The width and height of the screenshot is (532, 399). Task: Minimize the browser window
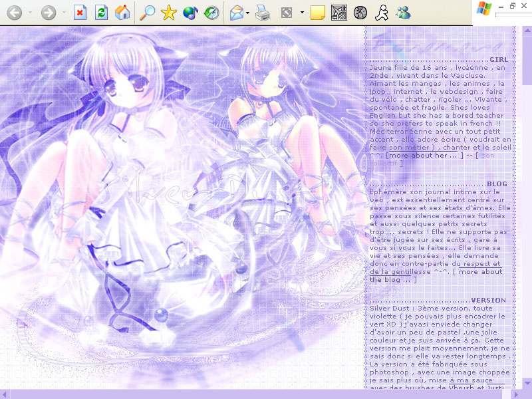point(501,7)
